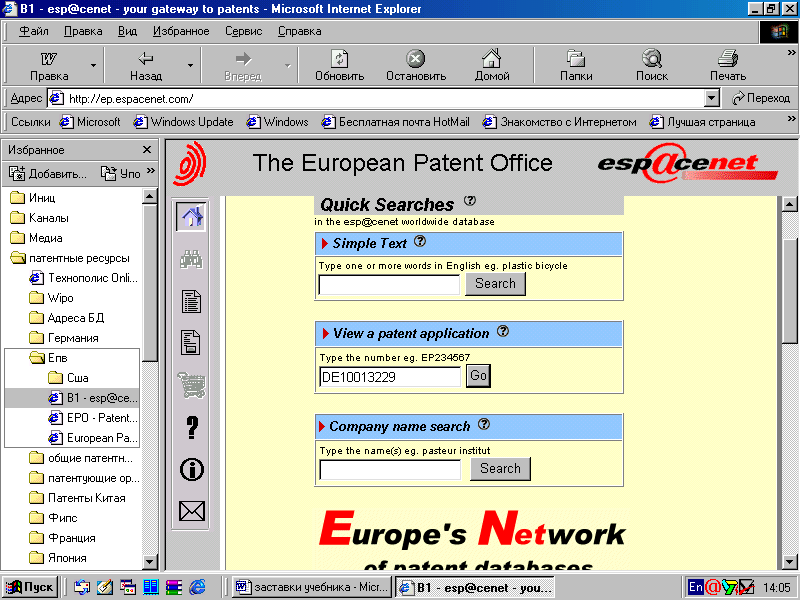Open the Справка menu
Image resolution: width=800 pixels, height=600 pixels.
pos(299,31)
